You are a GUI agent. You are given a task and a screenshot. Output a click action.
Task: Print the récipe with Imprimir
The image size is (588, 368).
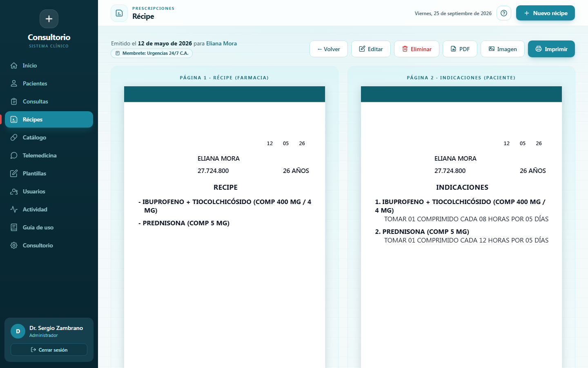pos(551,49)
